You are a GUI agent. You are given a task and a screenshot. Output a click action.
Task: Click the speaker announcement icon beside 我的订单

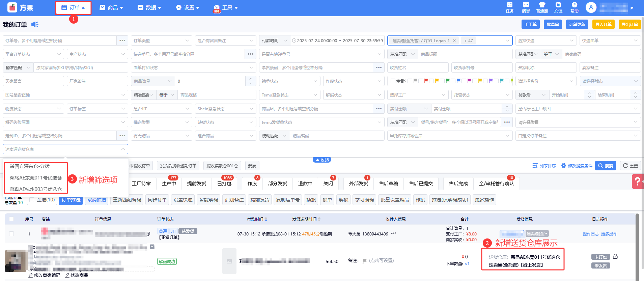pyautogui.click(x=35, y=24)
